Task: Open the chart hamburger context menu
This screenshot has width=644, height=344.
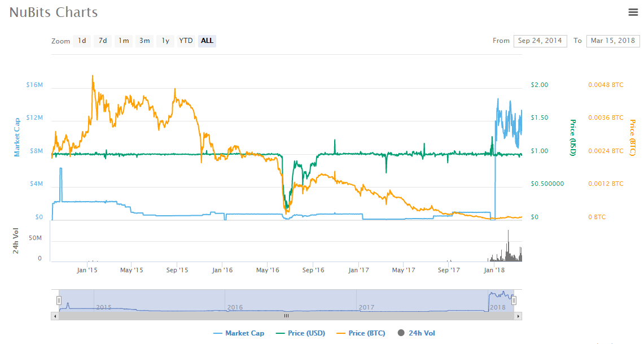Action: pos(633,12)
